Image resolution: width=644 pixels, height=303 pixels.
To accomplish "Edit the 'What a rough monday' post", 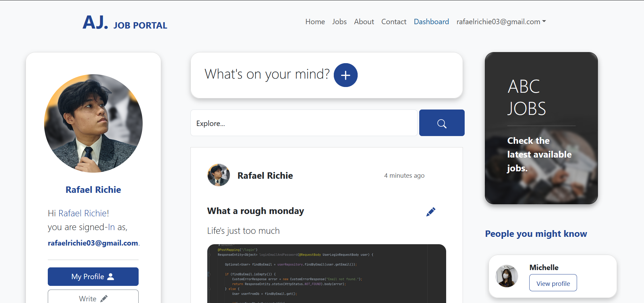I will coord(431,212).
